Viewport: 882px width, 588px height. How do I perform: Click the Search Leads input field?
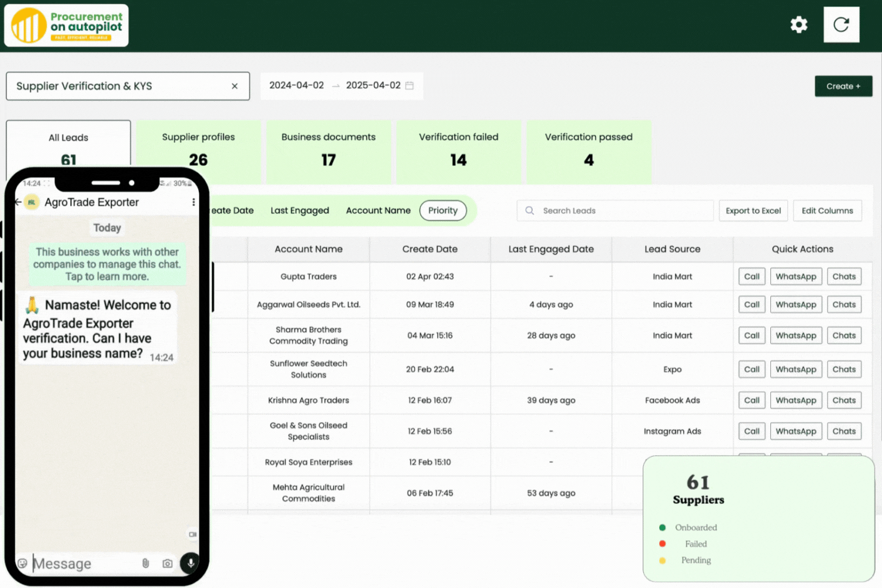(x=623, y=211)
